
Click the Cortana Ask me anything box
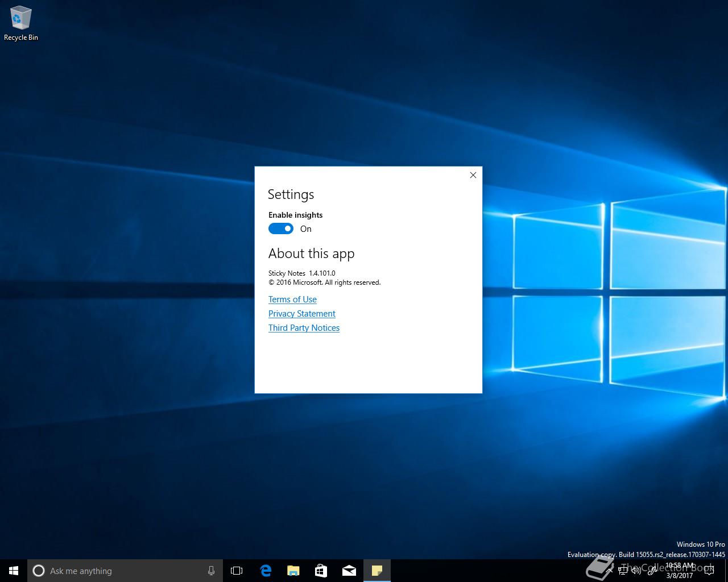[125, 571]
